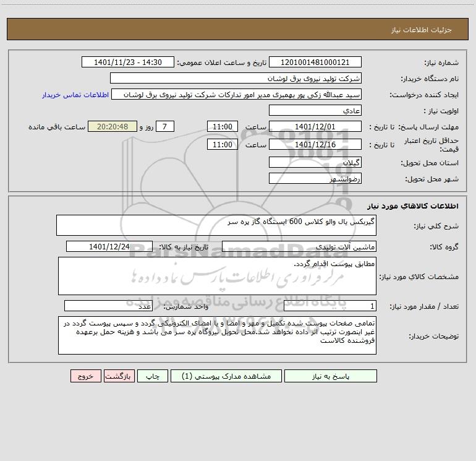Click the label نام دستگاه خریدار
The image size is (476, 461).
tap(430, 79)
